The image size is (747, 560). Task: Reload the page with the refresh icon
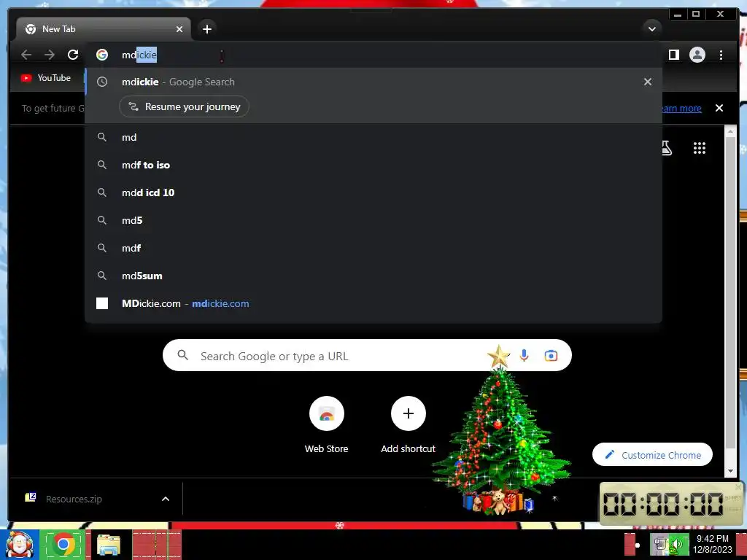pyautogui.click(x=73, y=55)
